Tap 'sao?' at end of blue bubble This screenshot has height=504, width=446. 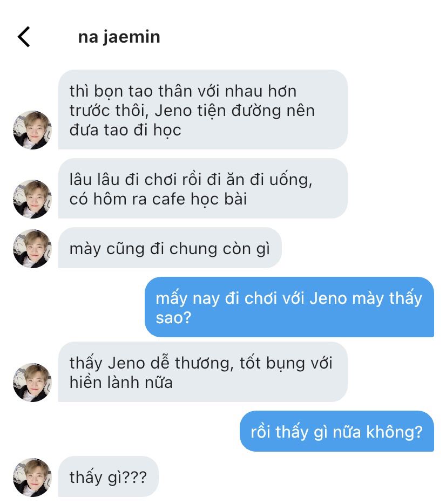[x=174, y=318]
